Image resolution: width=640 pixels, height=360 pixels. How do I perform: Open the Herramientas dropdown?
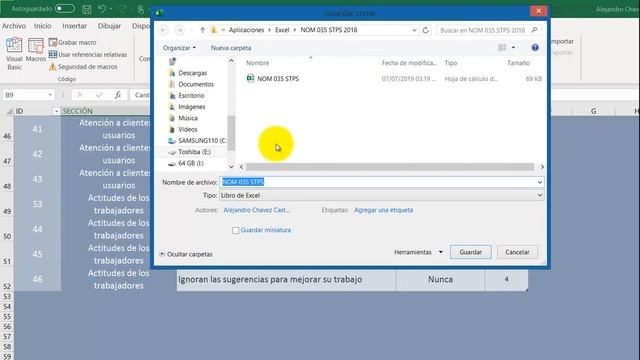coord(418,252)
